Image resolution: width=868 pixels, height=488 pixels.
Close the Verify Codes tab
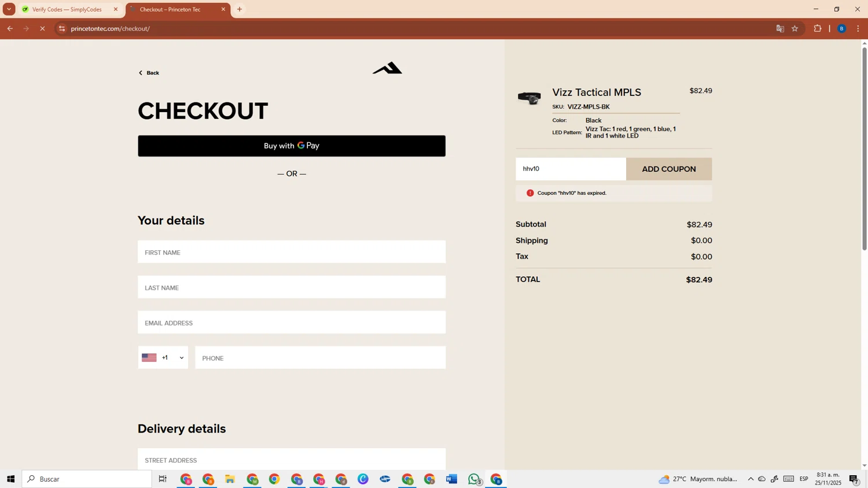116,9
